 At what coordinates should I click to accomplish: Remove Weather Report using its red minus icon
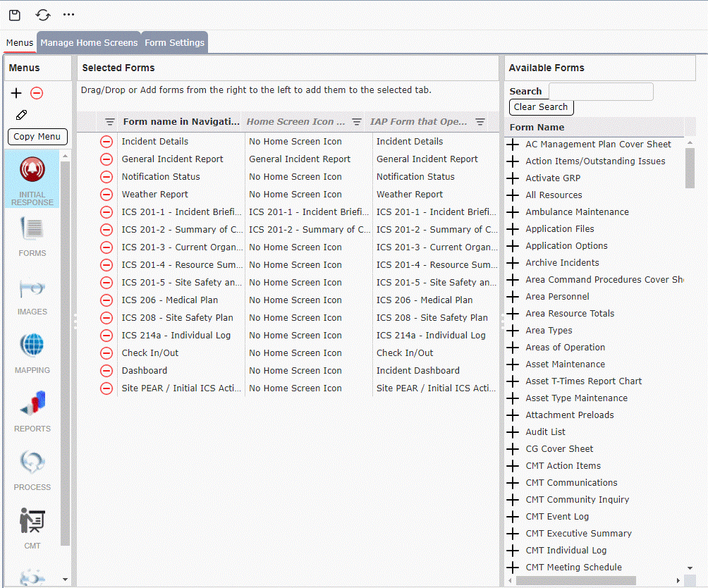click(x=106, y=194)
